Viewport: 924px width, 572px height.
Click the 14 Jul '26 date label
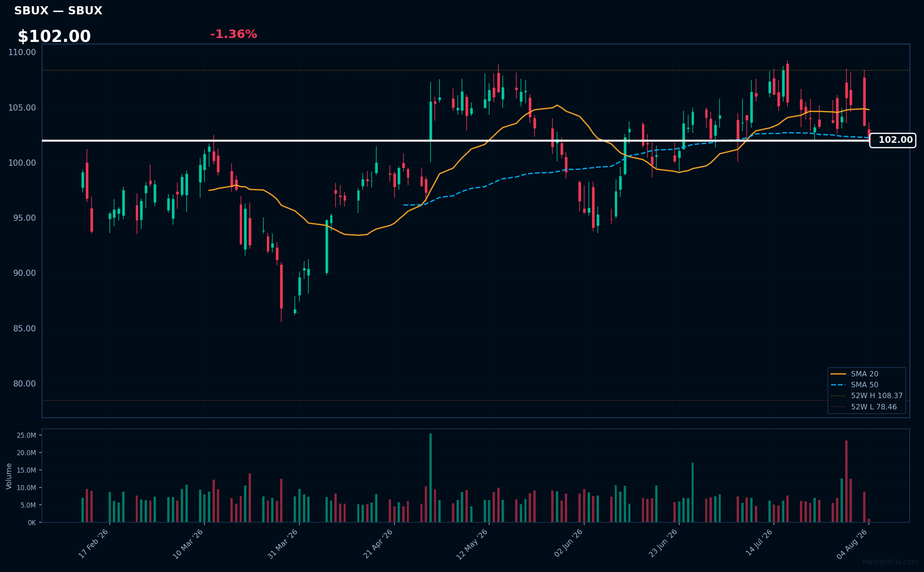coord(759,542)
